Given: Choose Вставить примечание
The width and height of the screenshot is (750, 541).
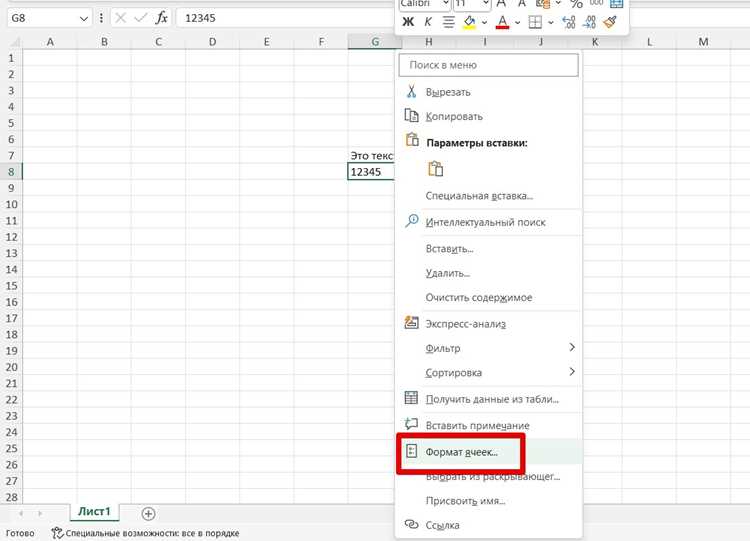Looking at the screenshot, I should coord(488,425).
